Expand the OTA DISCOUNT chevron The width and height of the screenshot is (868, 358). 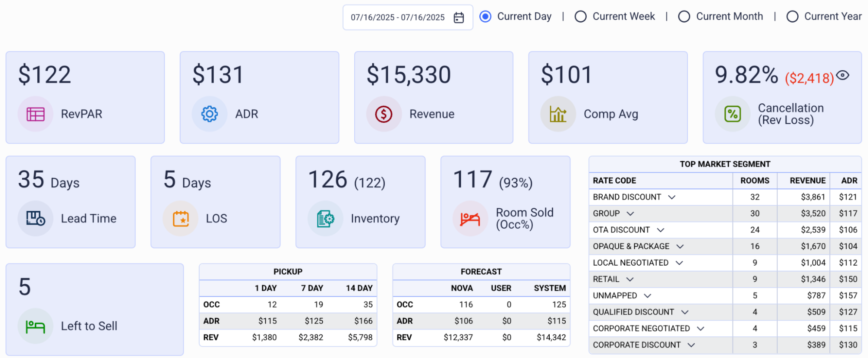point(660,230)
